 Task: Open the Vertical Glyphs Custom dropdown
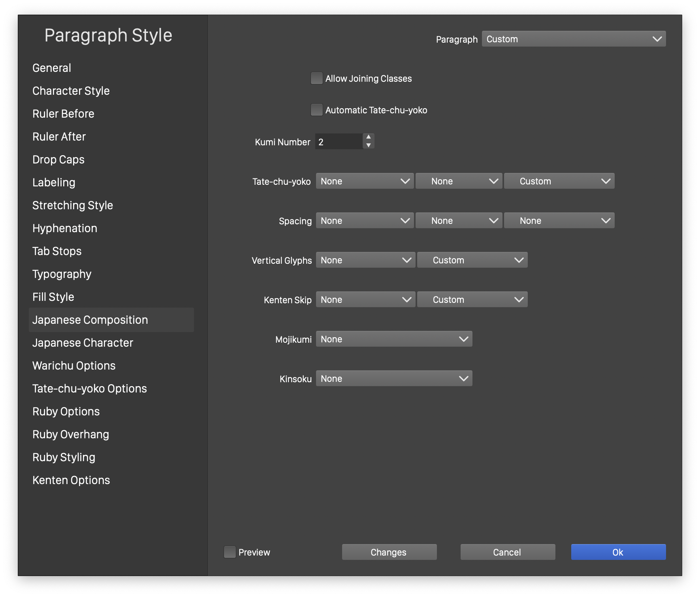(x=472, y=260)
